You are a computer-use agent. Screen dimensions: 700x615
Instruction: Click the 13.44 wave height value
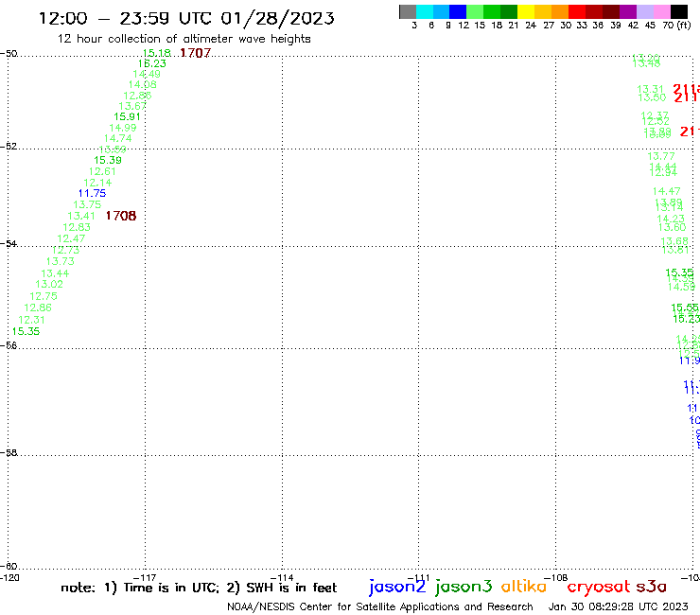56,273
